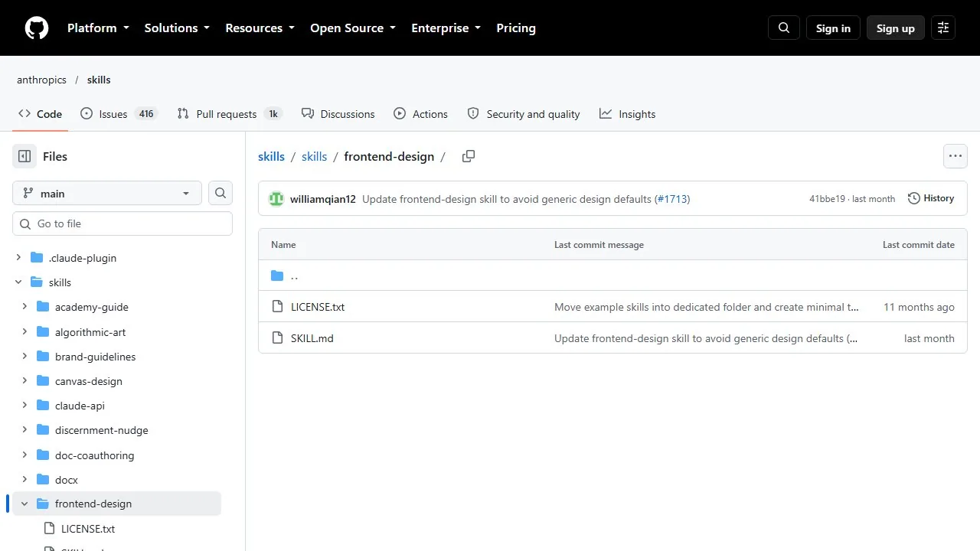Open the Discussions tab
Screen dimensions: 980x551
pyautogui.click(x=338, y=114)
